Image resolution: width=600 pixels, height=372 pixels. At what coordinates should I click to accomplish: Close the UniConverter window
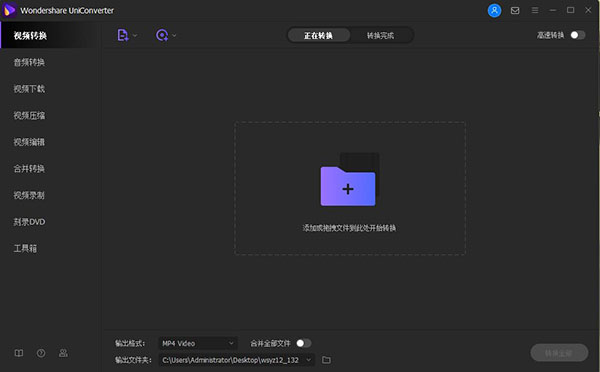point(588,10)
